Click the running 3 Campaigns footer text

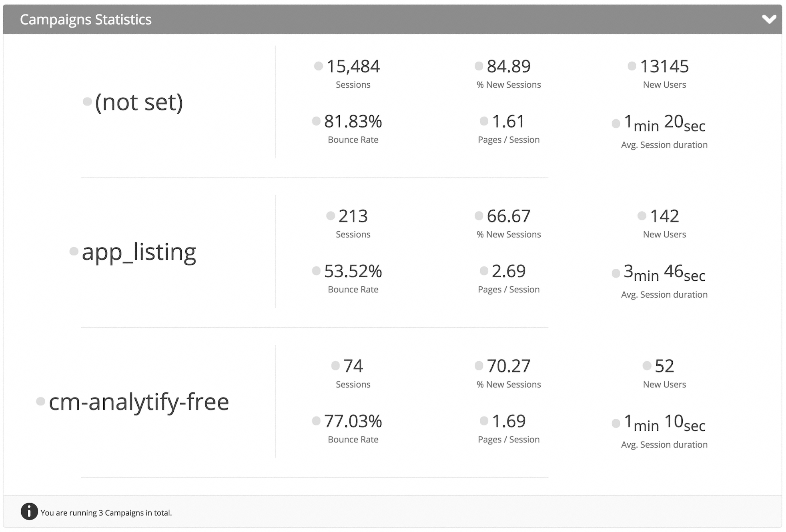pyautogui.click(x=106, y=513)
